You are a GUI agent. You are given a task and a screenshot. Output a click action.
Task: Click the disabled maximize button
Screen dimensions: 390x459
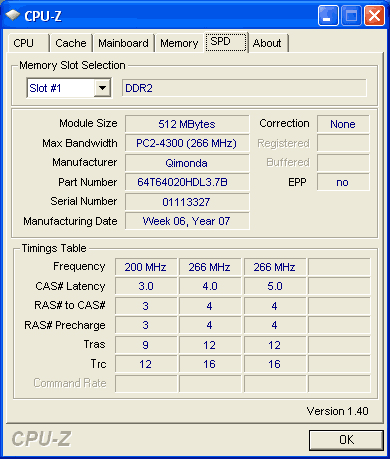351,15
